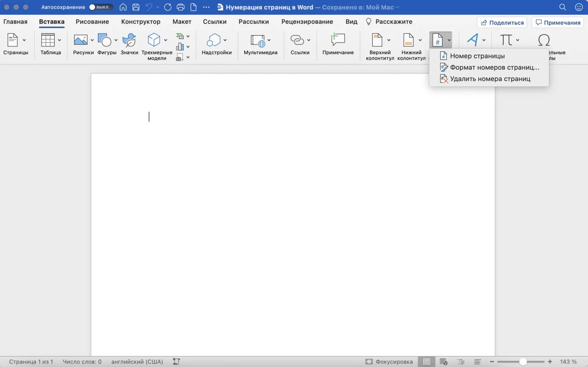Insert pictures with the Рисунки icon

(x=80, y=40)
